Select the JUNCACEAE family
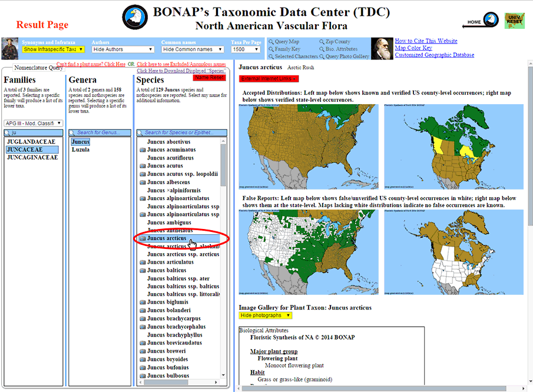The width and height of the screenshot is (533, 392). tap(32, 150)
